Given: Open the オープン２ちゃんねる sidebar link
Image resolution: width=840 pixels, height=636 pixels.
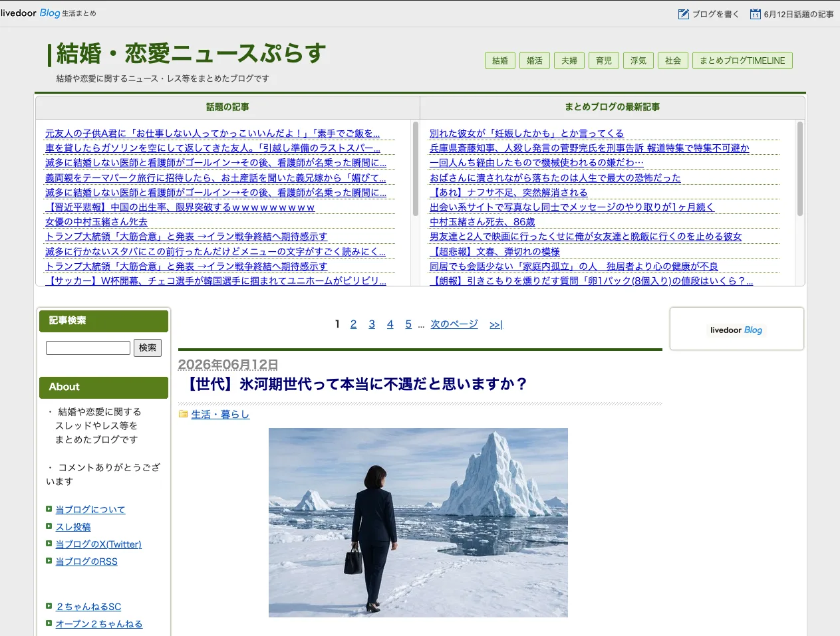Looking at the screenshot, I should pyautogui.click(x=99, y=624).
